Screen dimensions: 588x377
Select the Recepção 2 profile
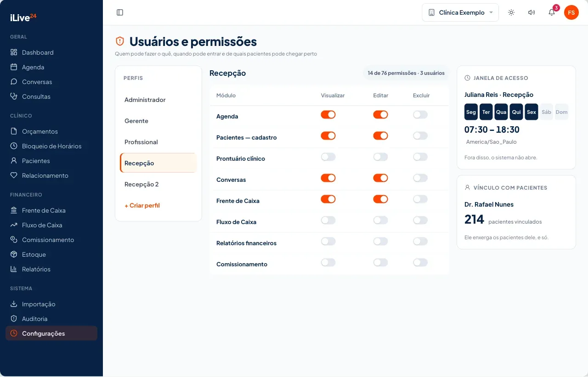click(x=158, y=184)
